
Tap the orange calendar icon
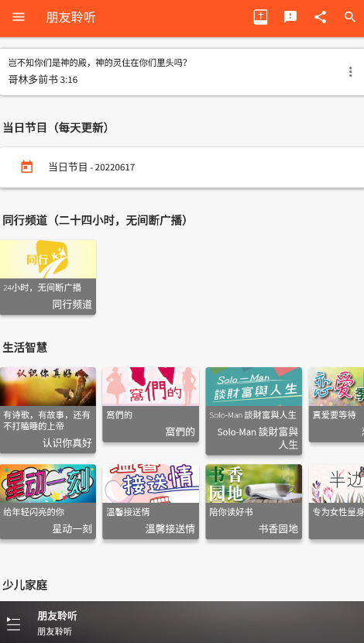[x=26, y=167]
